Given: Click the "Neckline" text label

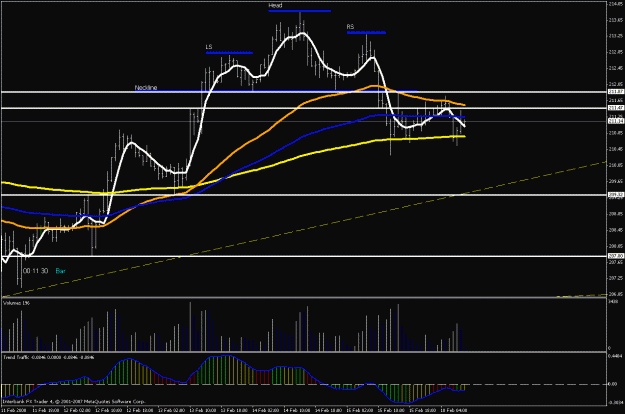Looking at the screenshot, I should [x=146, y=88].
